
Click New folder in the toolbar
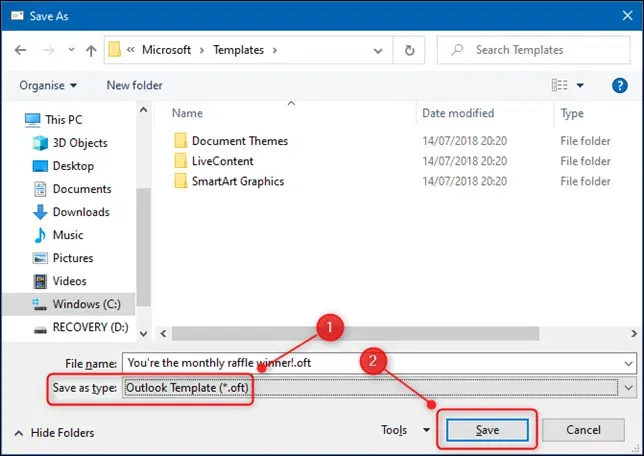tap(134, 86)
